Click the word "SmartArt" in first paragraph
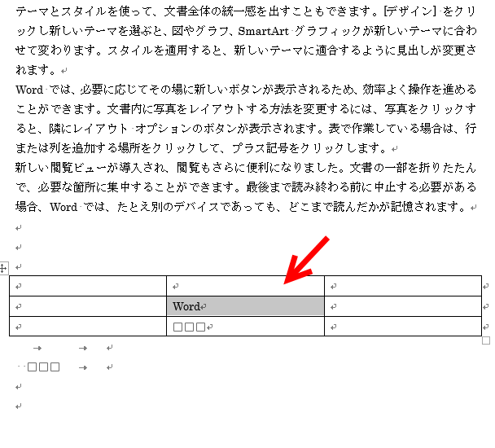The width and height of the screenshot is (495, 448). point(264,31)
